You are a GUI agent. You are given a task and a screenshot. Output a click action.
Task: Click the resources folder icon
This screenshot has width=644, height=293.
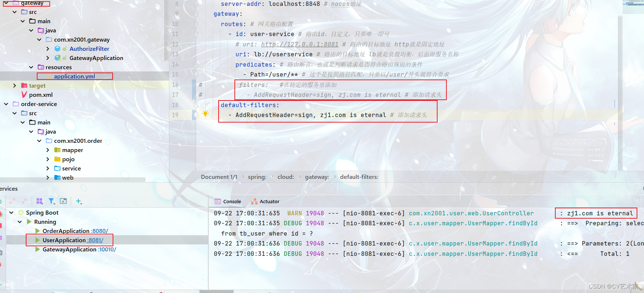coord(41,67)
